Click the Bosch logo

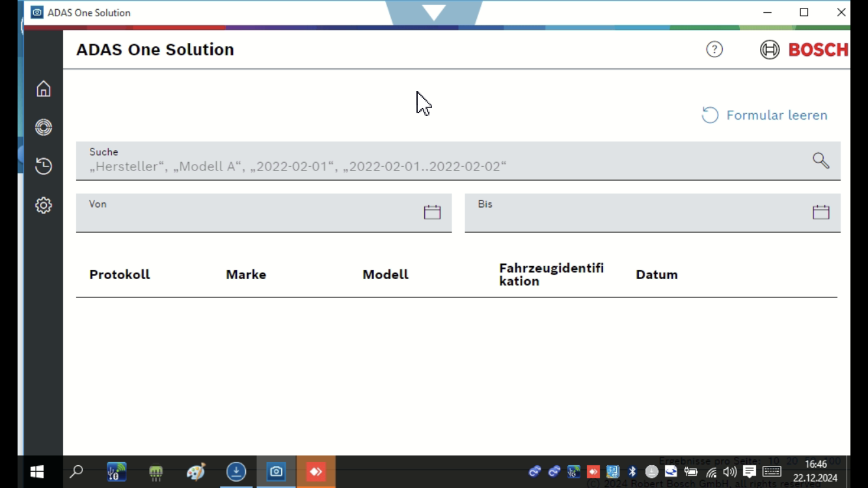[804, 49]
